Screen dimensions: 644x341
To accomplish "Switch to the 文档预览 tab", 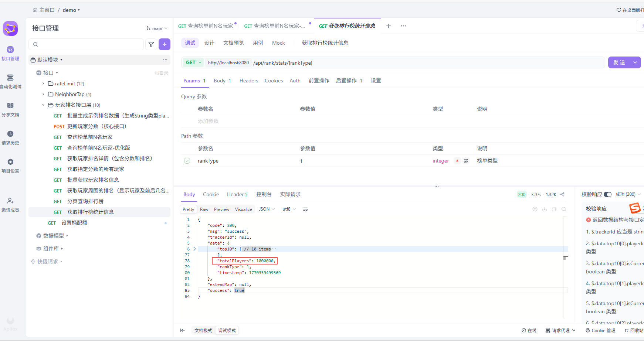I will pyautogui.click(x=233, y=43).
